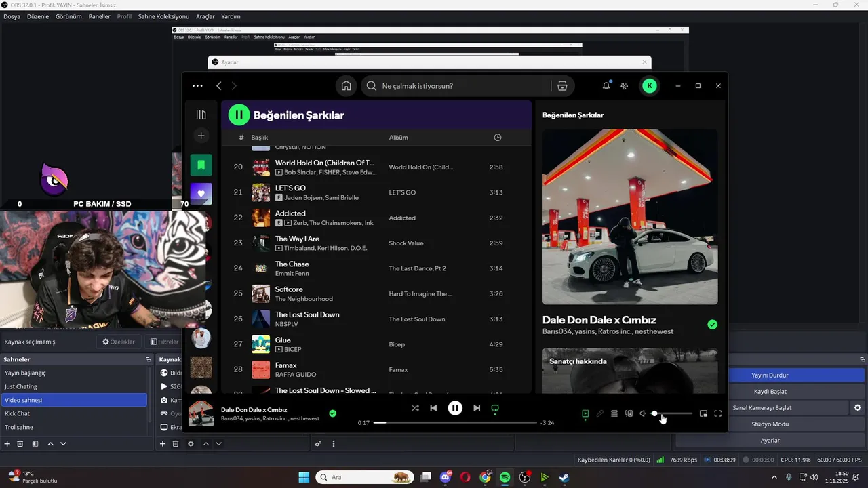This screenshot has height=488, width=868.
Task: Open the Spotify three-dot menu
Action: (197, 86)
